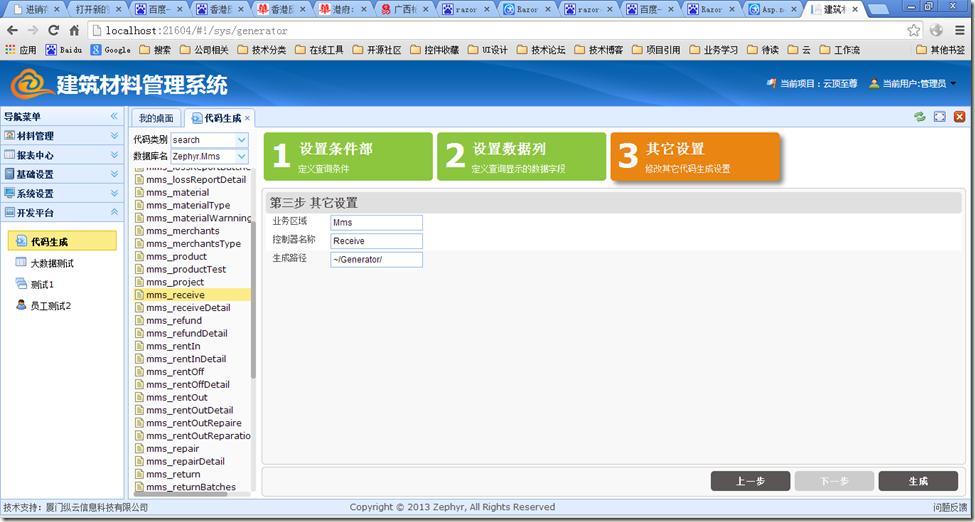Click the fullscreen icon in tab bar
The image size is (975, 522).
939,117
